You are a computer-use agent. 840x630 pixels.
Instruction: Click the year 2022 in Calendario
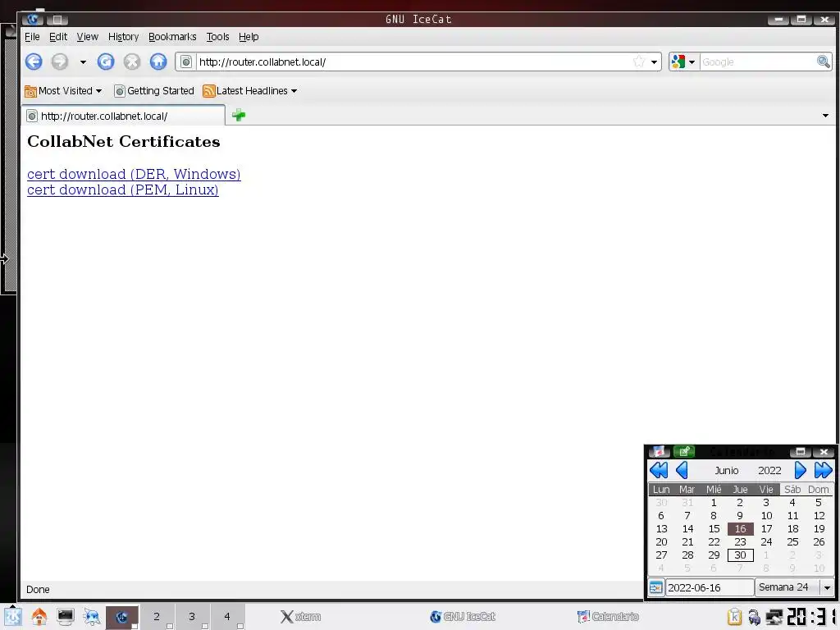(769, 470)
